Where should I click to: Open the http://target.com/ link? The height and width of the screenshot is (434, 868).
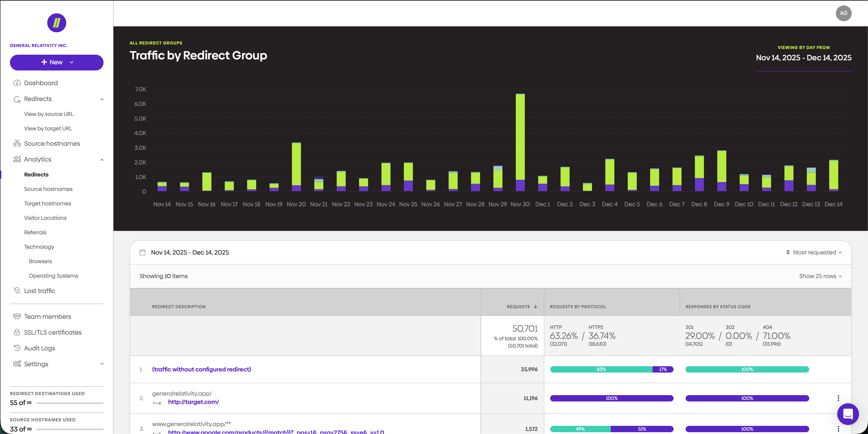click(193, 402)
